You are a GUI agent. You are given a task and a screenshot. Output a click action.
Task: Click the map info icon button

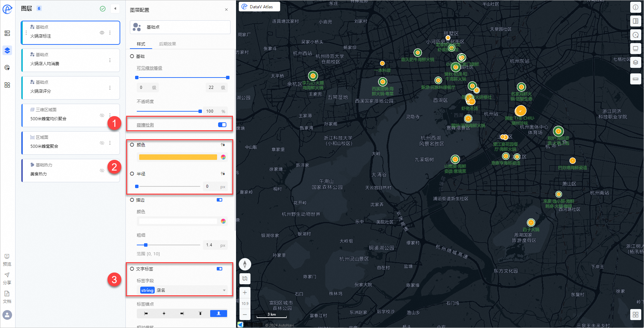point(636,7)
